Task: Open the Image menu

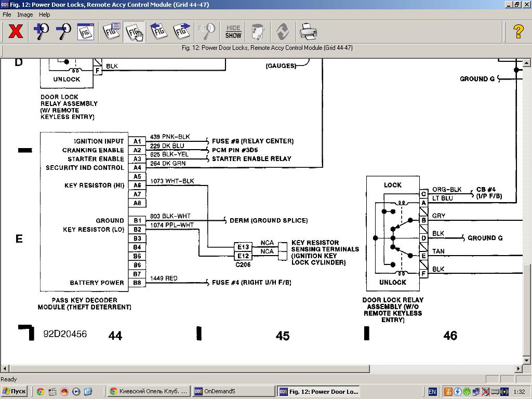Action: point(25,15)
